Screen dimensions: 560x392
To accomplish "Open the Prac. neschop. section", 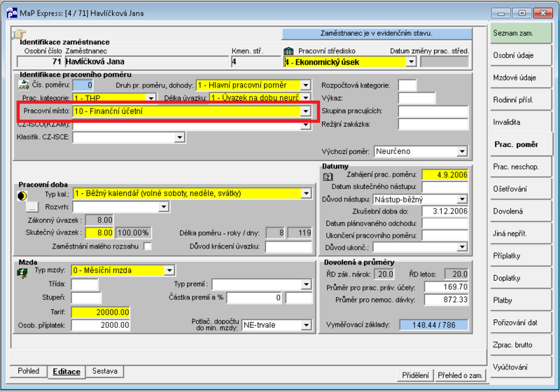I will (x=521, y=167).
